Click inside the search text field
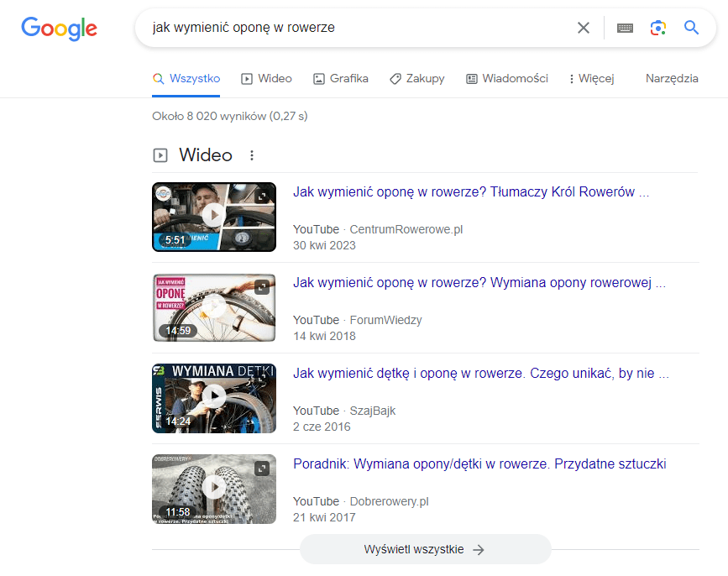 click(353, 28)
